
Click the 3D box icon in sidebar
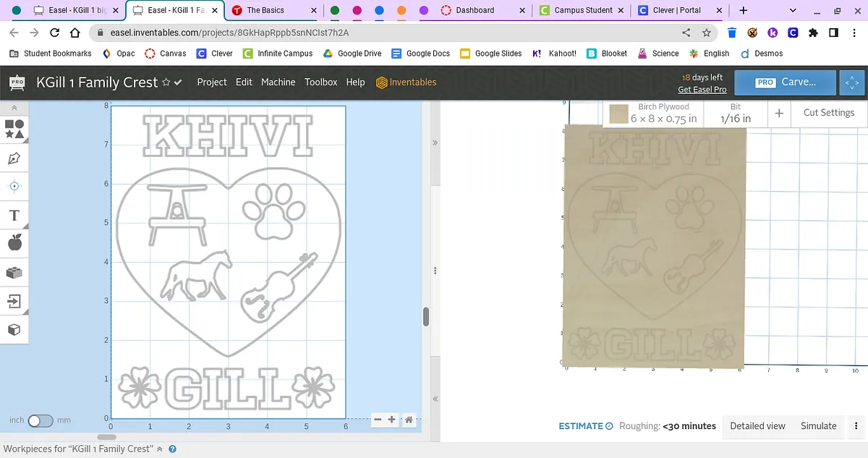14,329
